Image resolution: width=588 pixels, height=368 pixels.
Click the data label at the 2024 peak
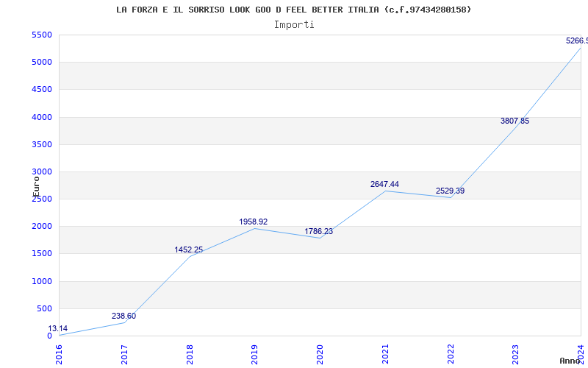[x=577, y=40]
